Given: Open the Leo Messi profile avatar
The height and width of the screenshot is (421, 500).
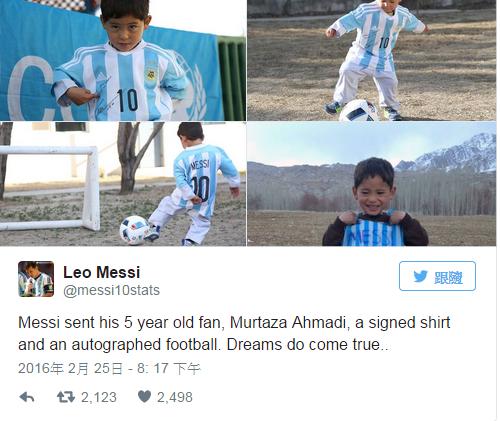Looking at the screenshot, I should (x=36, y=279).
